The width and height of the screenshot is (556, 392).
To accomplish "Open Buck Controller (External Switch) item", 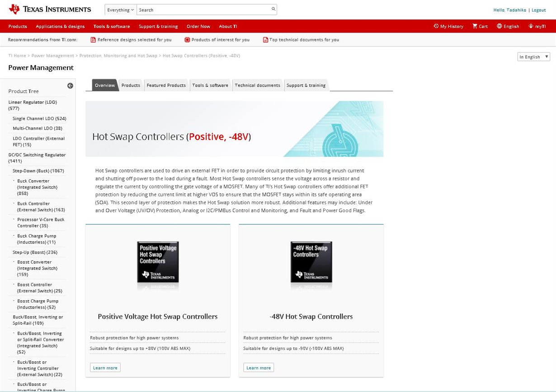I will pos(41,206).
